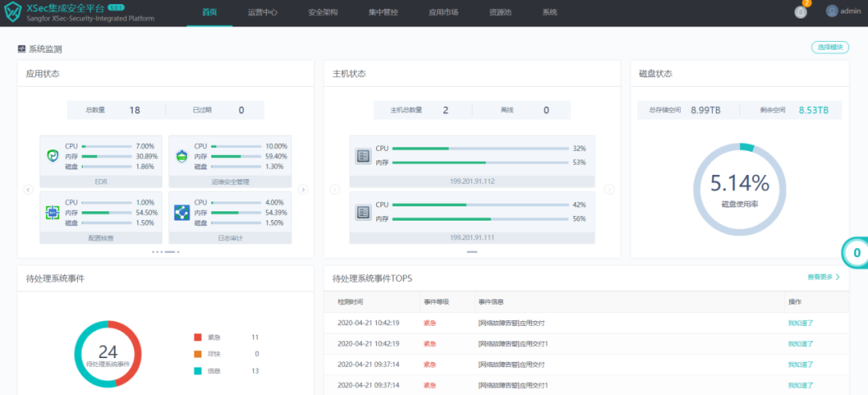Click 我知道了 for the first event
This screenshot has width=868, height=395.
800,322
